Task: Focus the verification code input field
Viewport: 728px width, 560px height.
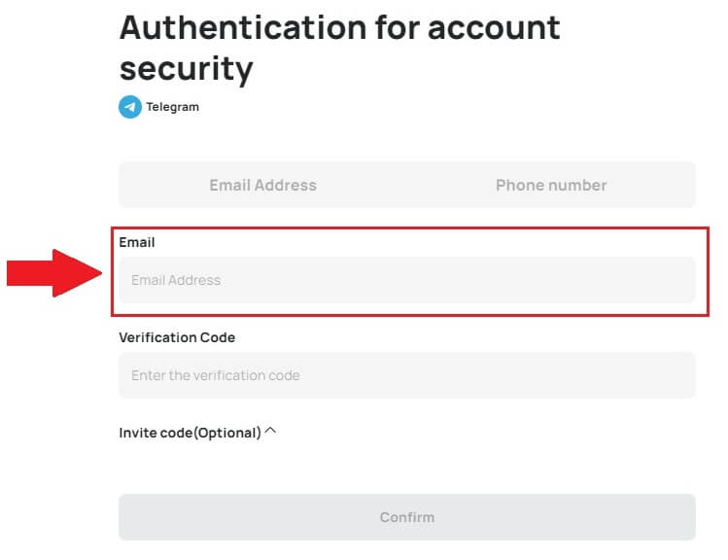Action: [x=407, y=375]
